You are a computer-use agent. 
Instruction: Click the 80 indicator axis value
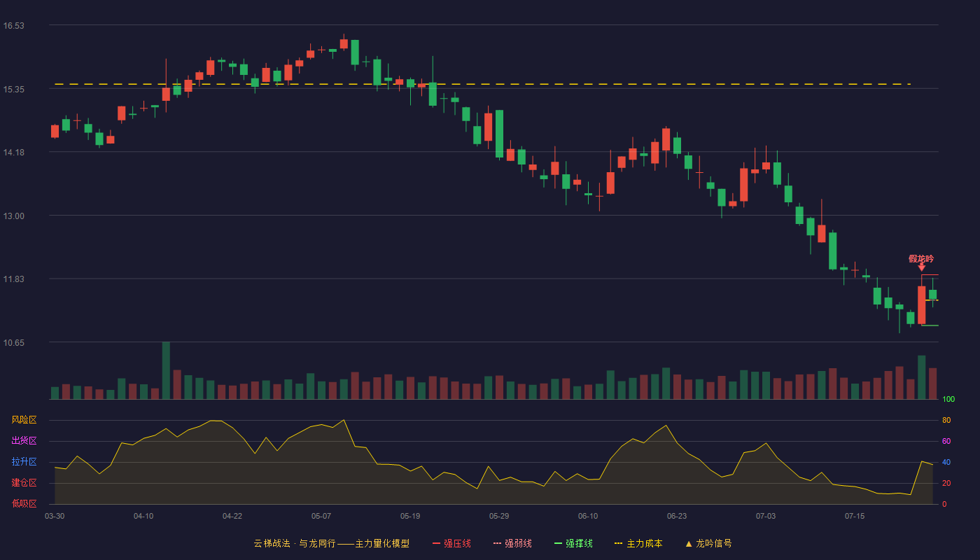click(x=946, y=420)
